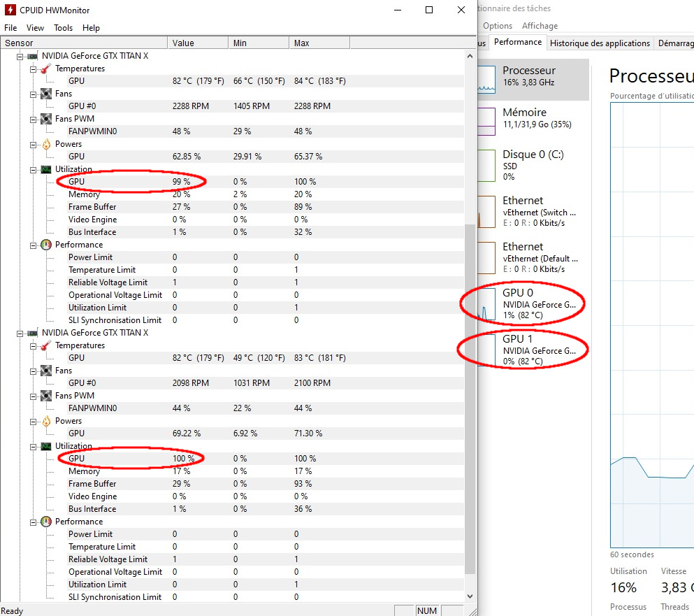The width and height of the screenshot is (694, 616).
Task: Click scrollbar up arrow in HWMonitor
Action: pyautogui.click(x=470, y=56)
